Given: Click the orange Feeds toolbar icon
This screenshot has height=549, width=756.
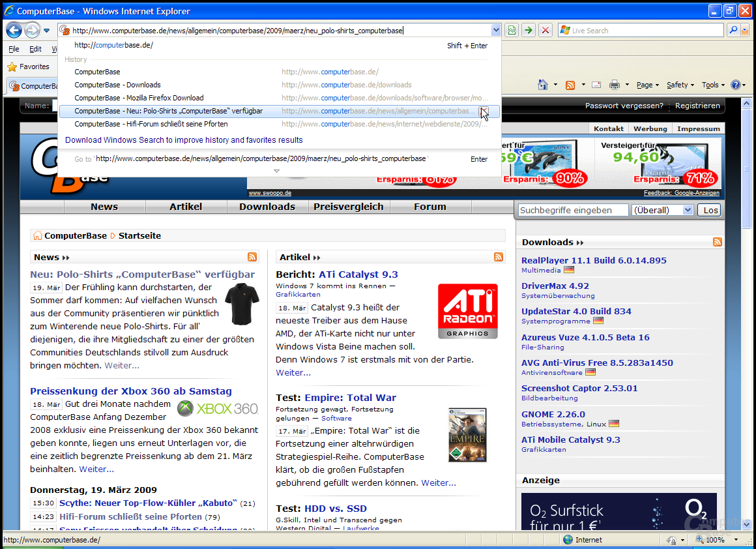Looking at the screenshot, I should pyautogui.click(x=570, y=85).
